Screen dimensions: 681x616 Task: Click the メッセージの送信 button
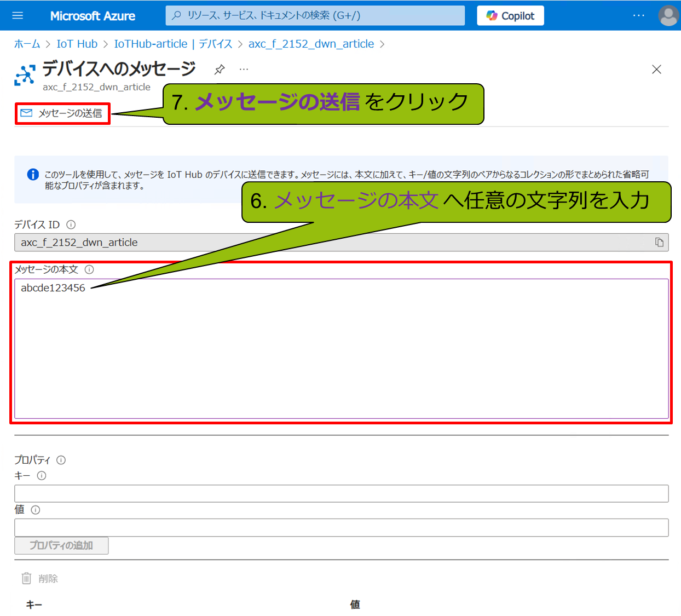tap(62, 113)
